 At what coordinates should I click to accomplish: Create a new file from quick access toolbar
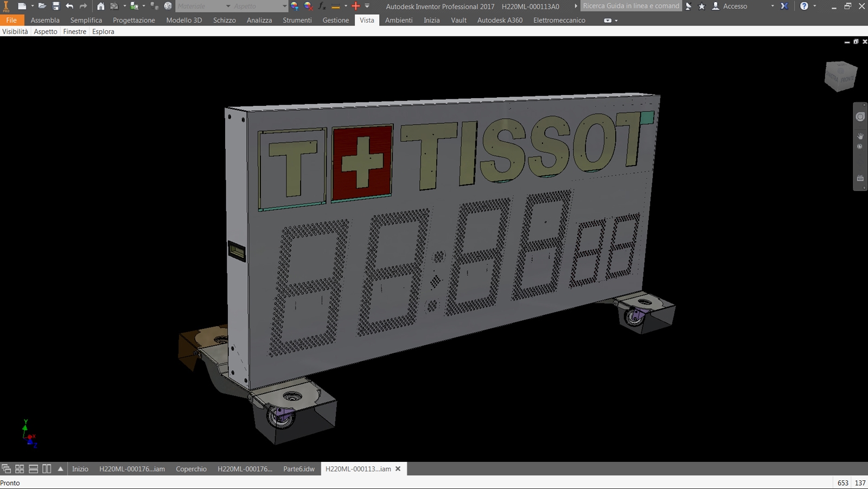tap(22, 6)
